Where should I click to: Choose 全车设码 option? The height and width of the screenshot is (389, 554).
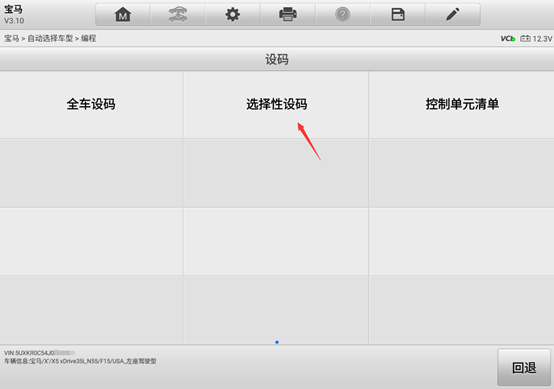(x=91, y=105)
